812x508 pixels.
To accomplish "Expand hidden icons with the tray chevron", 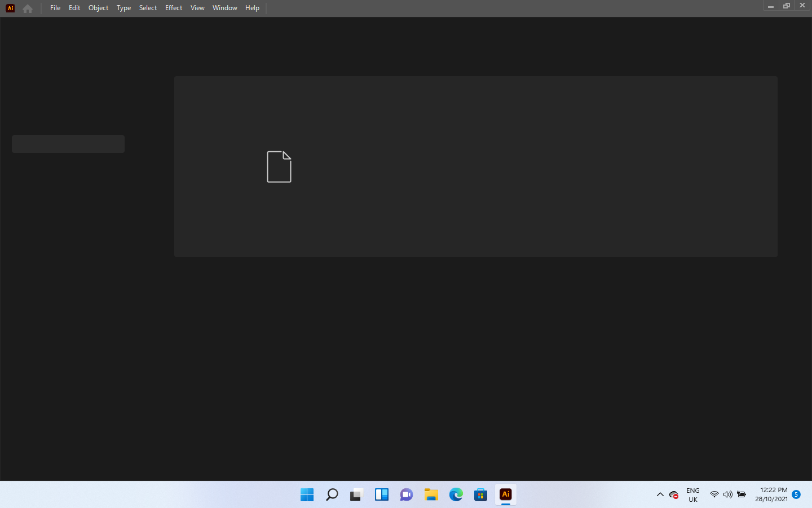I will [x=660, y=494].
